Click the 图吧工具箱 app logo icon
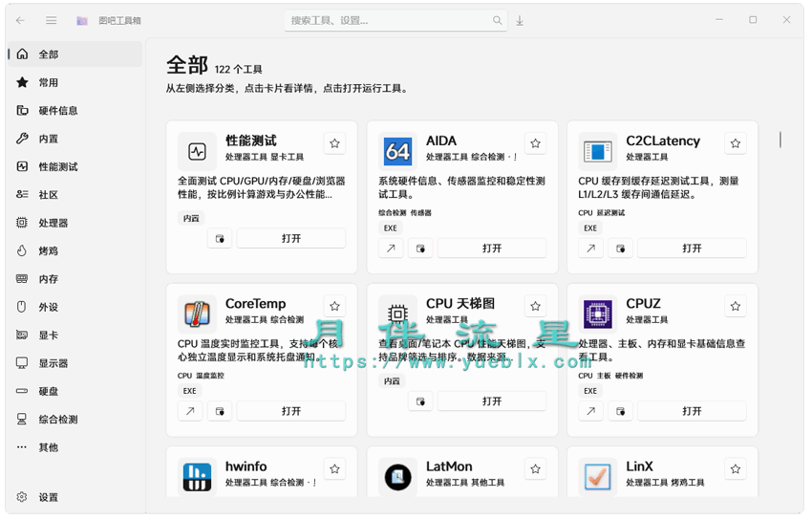Screen dimensions: 812x520 click(82, 21)
